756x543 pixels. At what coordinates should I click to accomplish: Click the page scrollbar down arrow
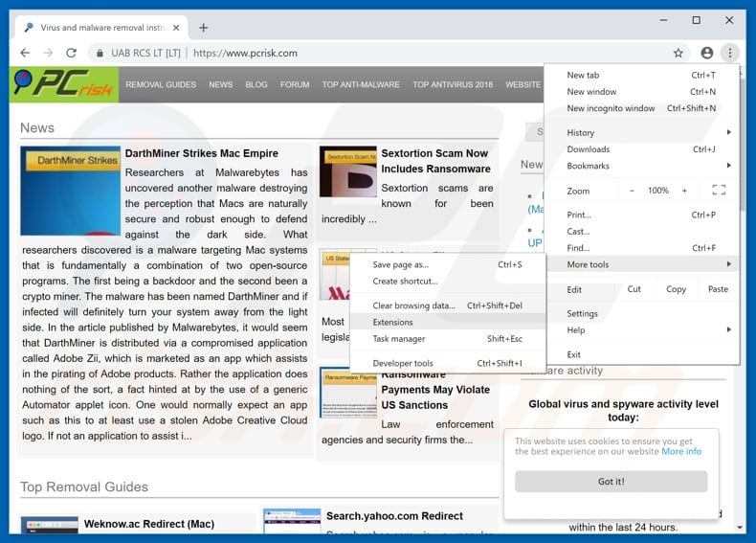pos(740,528)
